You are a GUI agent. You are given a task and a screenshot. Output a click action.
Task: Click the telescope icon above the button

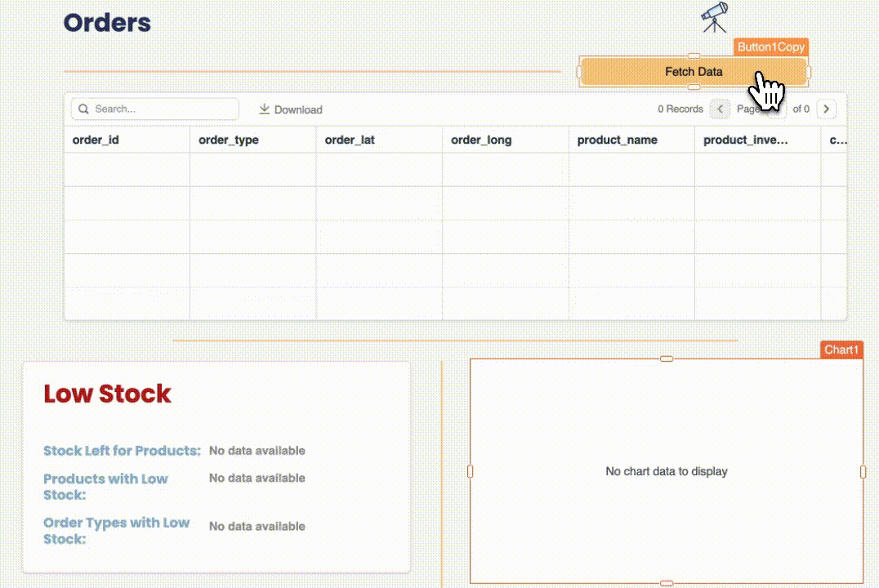[715, 17]
